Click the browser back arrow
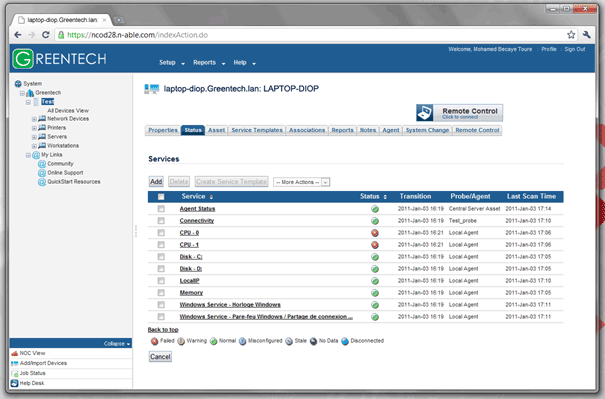Image resolution: width=605 pixels, height=399 pixels. [18, 35]
